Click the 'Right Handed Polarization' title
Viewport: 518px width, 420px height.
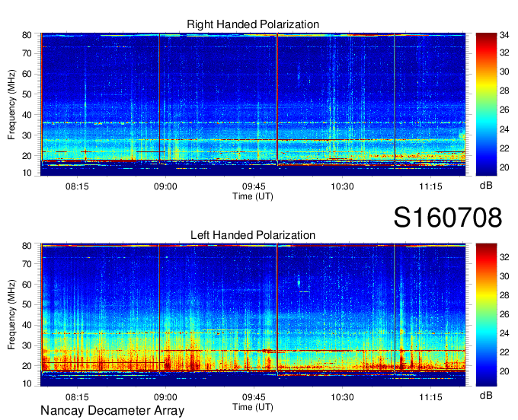[253, 24]
